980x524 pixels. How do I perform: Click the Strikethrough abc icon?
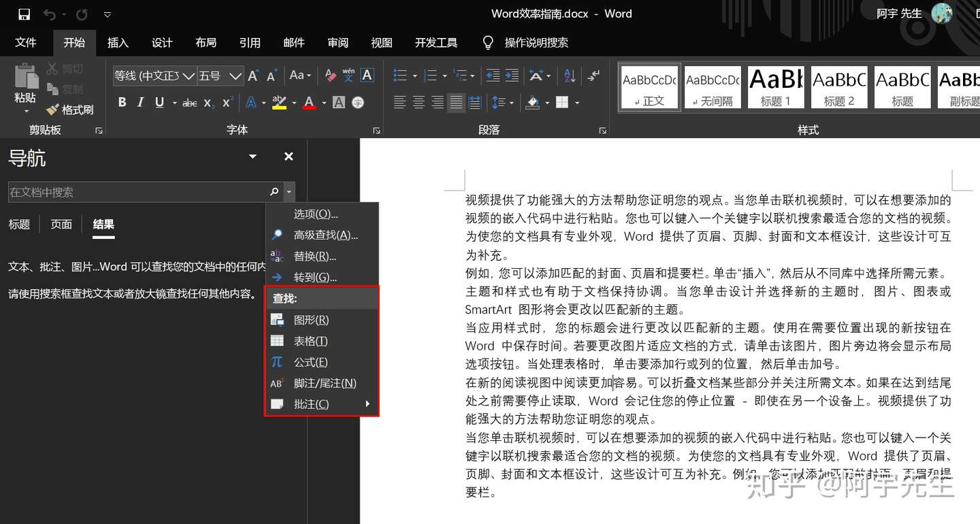coord(190,103)
